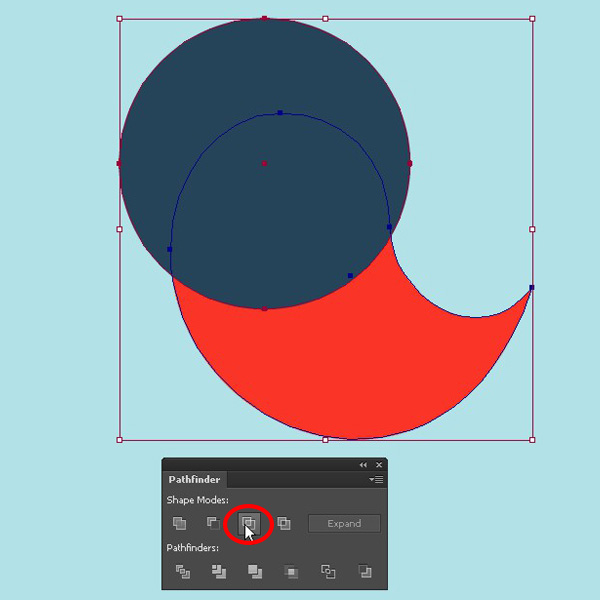Image resolution: width=600 pixels, height=600 pixels.
Task: Click the 'Pathfinders:' label
Action: tap(193, 548)
